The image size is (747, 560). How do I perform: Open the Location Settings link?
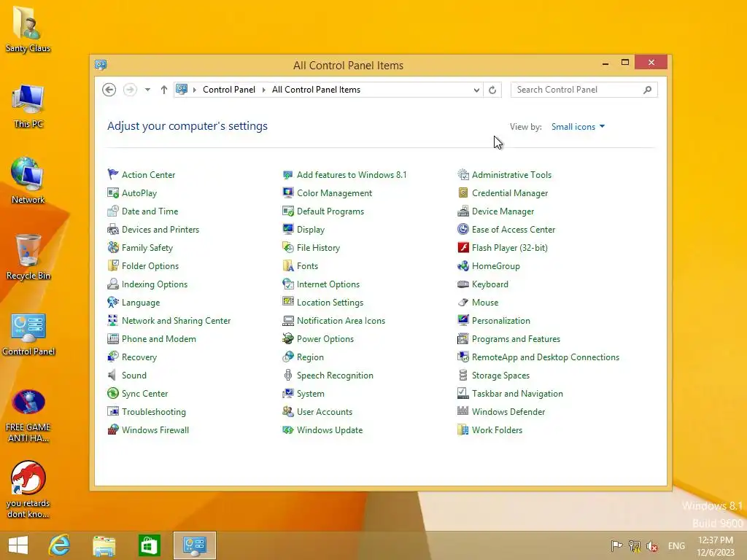[x=330, y=303]
